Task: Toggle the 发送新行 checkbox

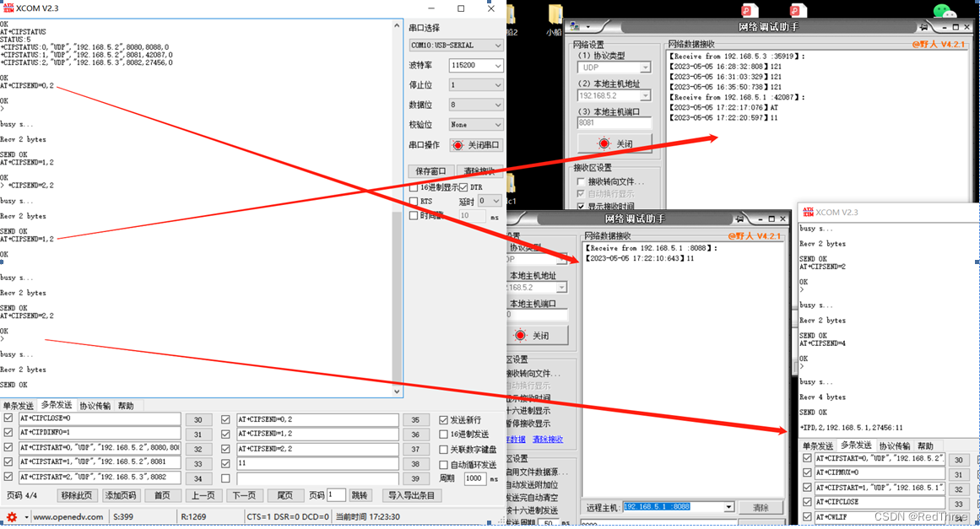Action: click(x=443, y=419)
